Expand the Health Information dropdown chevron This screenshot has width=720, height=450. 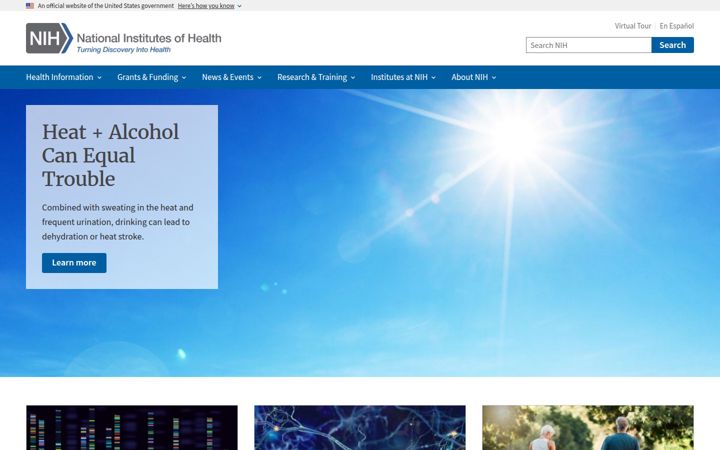[x=99, y=78]
